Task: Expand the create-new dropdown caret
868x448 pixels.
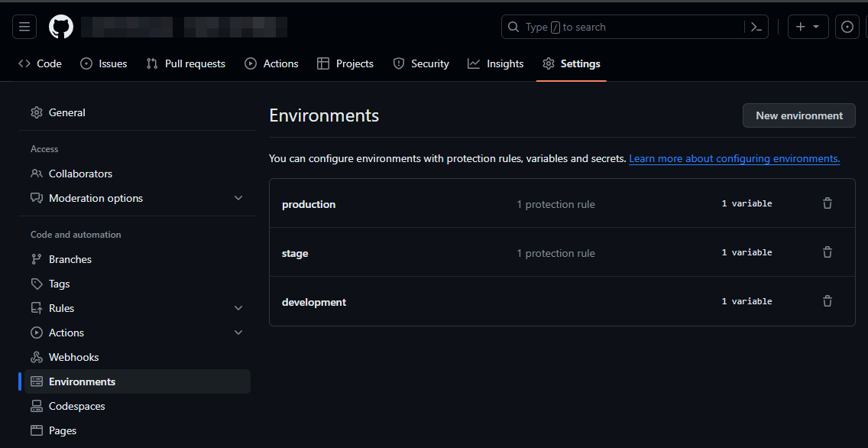Action: 816,27
